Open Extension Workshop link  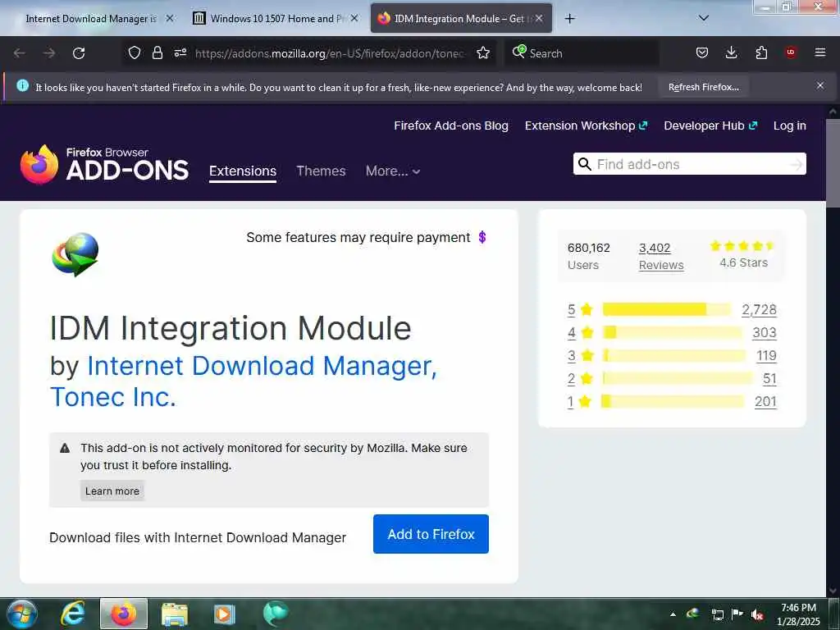pyautogui.click(x=586, y=126)
